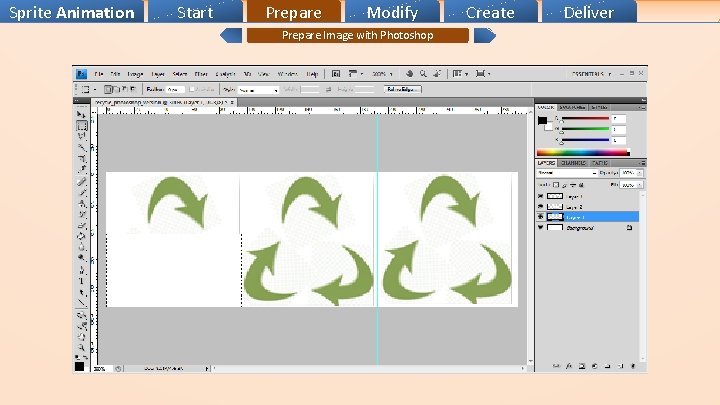Click Add layer style fx icon
Image resolution: width=720 pixels, height=405 pixels.
click(x=569, y=366)
